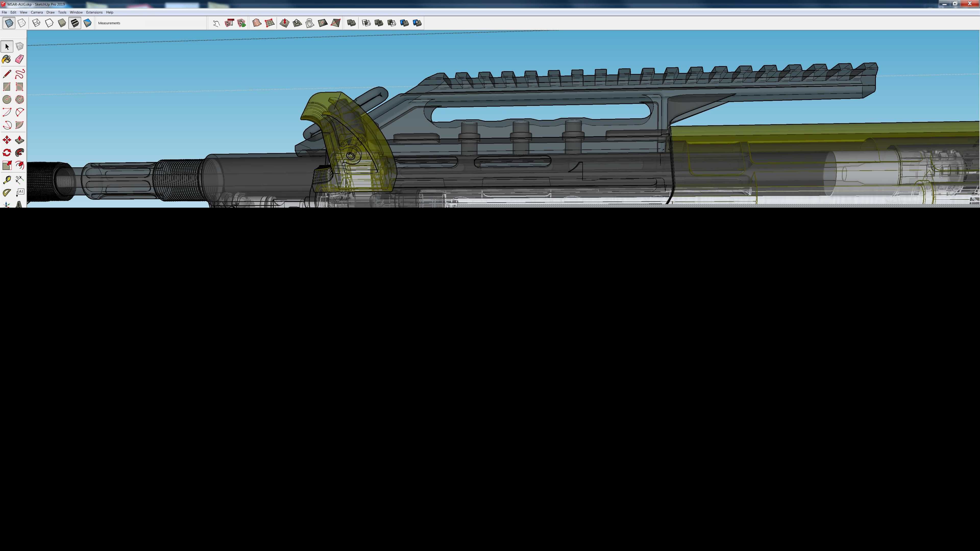Open the Window menu

coord(76,12)
